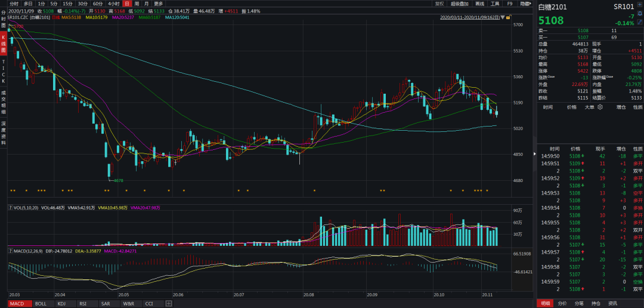Select the 30分 chart period
Image resolution: width=644 pixels, height=308 pixels.
click(83, 4)
